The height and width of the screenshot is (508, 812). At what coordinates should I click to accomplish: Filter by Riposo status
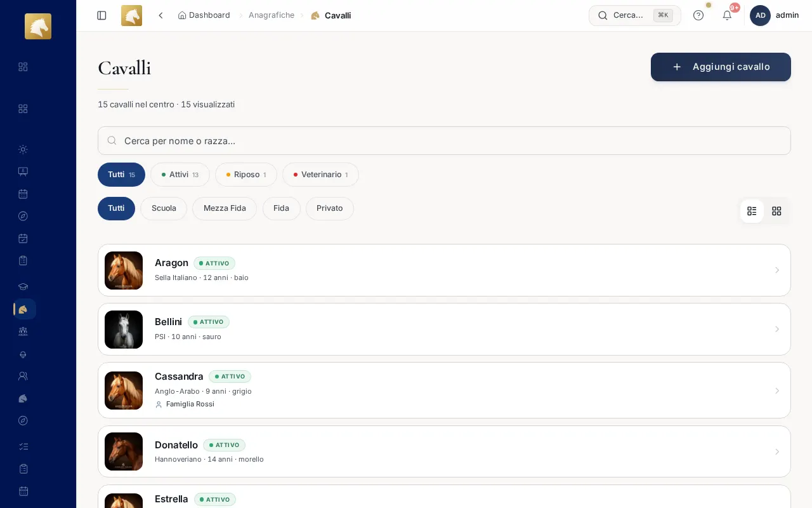(246, 175)
